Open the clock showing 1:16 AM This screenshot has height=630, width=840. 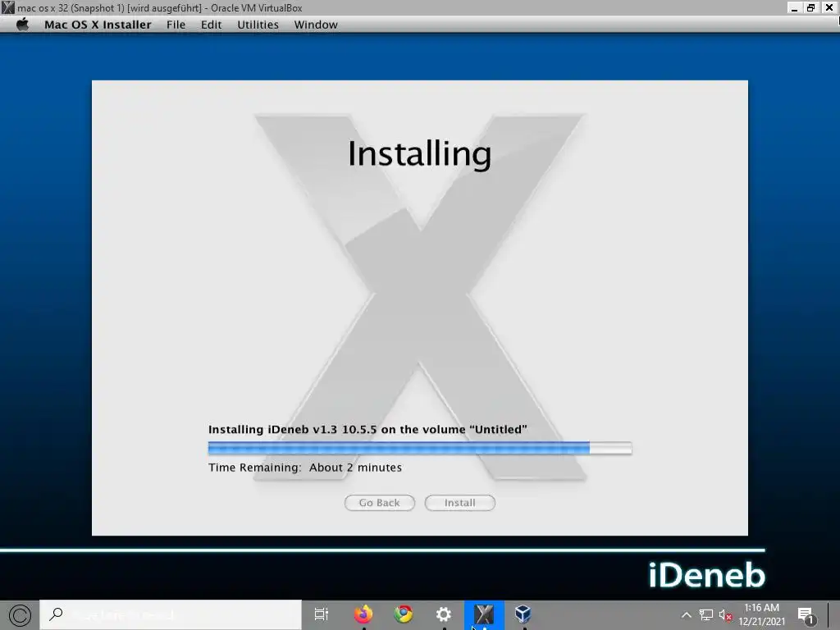(x=762, y=614)
